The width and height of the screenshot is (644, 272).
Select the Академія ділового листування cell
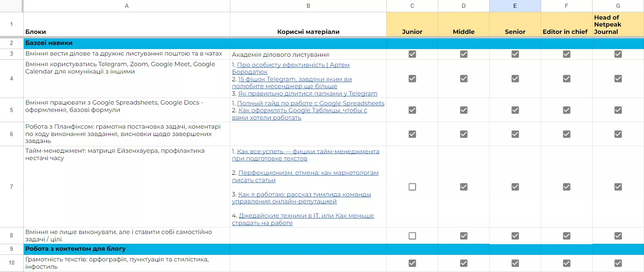pyautogui.click(x=308, y=54)
